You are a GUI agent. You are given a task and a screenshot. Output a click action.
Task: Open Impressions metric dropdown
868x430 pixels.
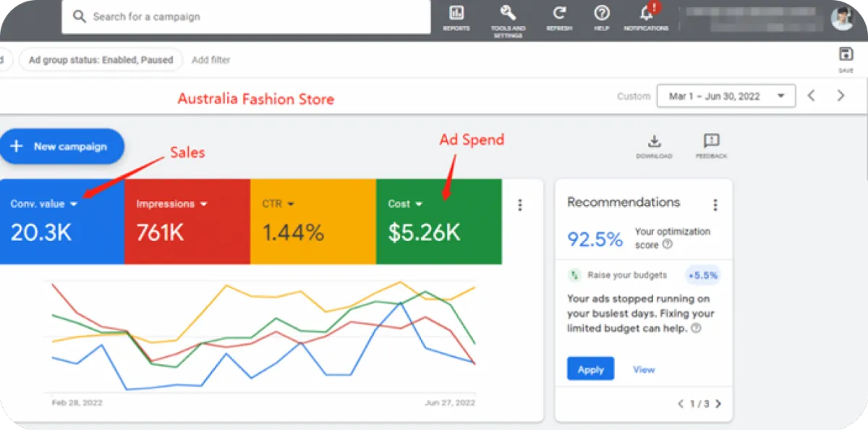pos(171,204)
